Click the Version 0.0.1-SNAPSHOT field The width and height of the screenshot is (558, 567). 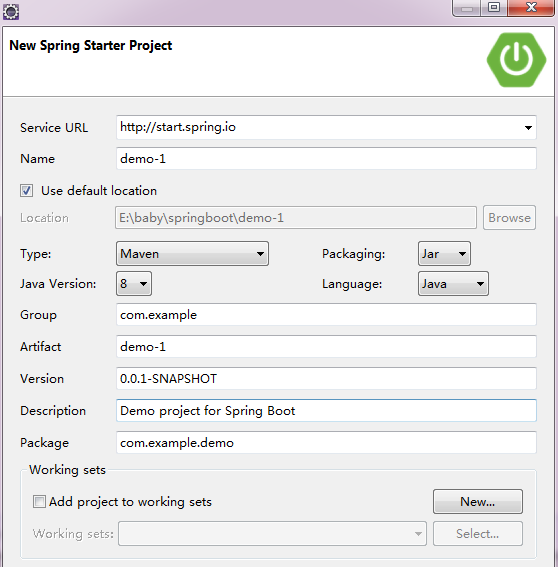(326, 379)
